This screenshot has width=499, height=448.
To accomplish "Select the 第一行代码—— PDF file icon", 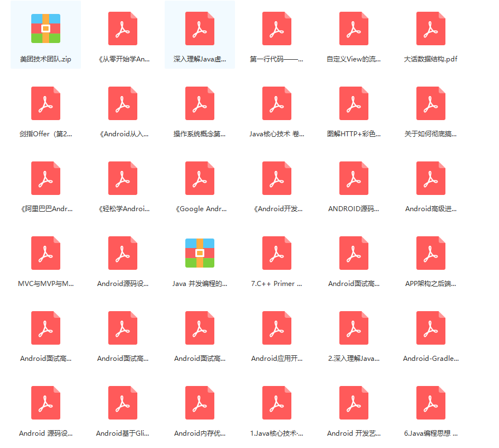I will pos(276,28).
